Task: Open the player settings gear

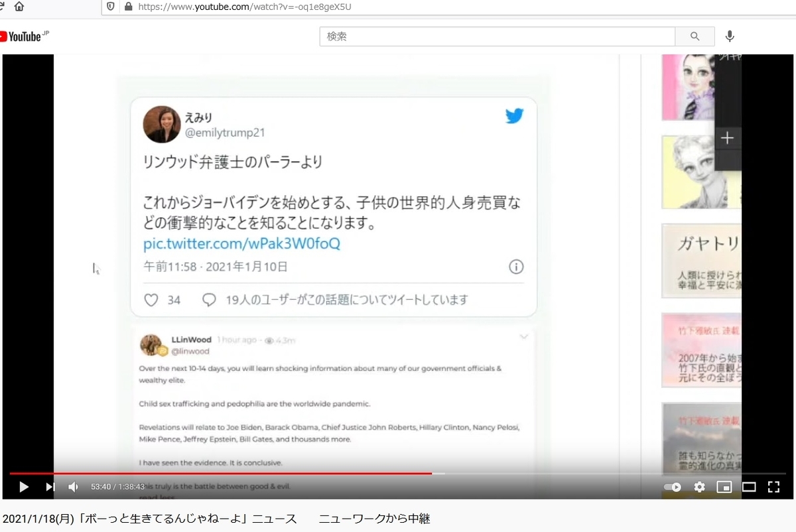Action: 699,487
